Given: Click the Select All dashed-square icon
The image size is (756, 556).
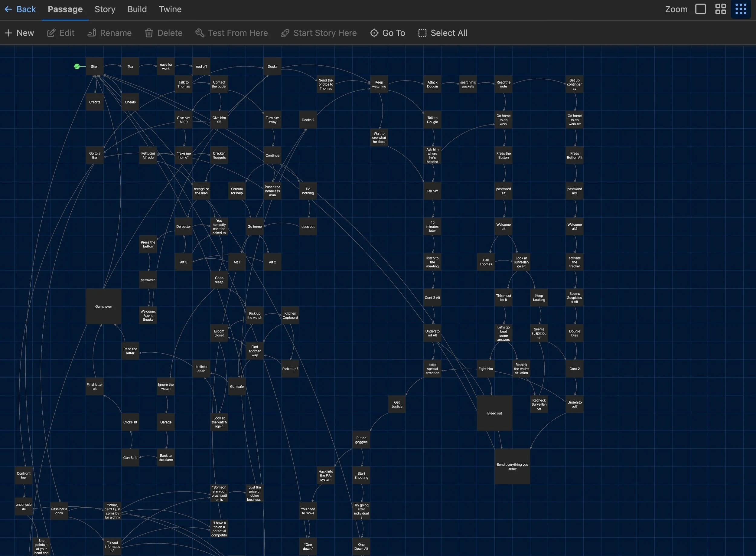Looking at the screenshot, I should click(422, 33).
